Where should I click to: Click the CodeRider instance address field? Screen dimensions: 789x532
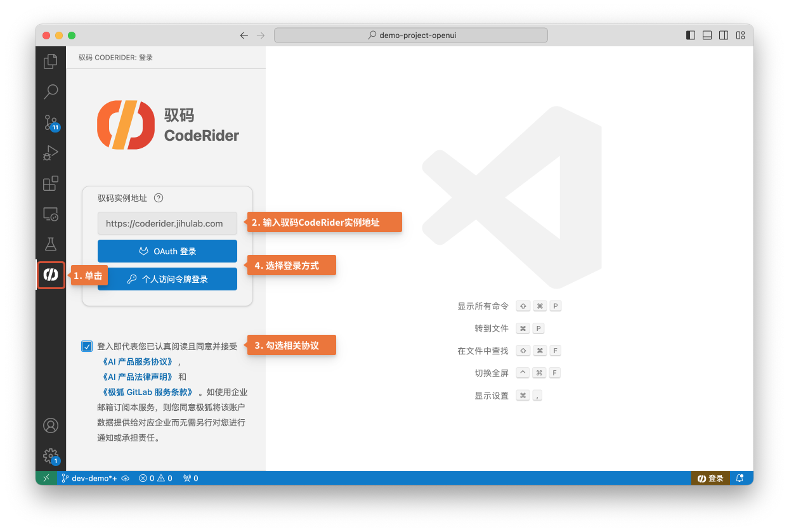pyautogui.click(x=167, y=223)
